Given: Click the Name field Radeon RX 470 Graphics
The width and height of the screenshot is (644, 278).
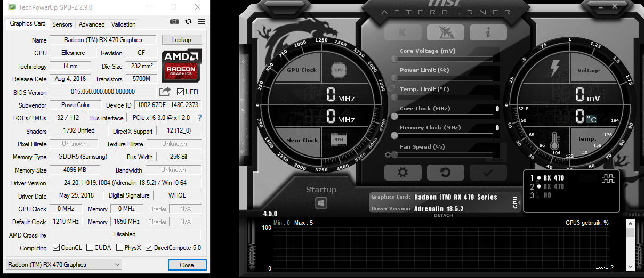Looking at the screenshot, I should click(x=103, y=40).
